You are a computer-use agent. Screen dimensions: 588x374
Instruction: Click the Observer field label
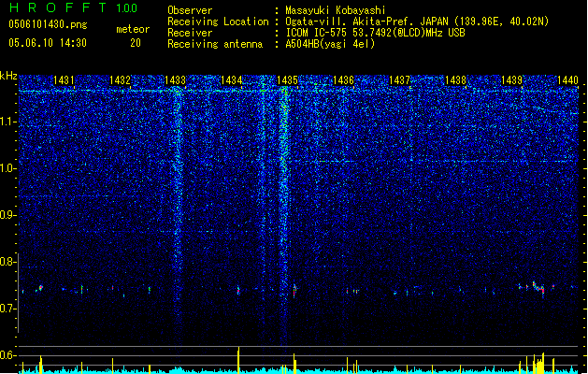[190, 10]
